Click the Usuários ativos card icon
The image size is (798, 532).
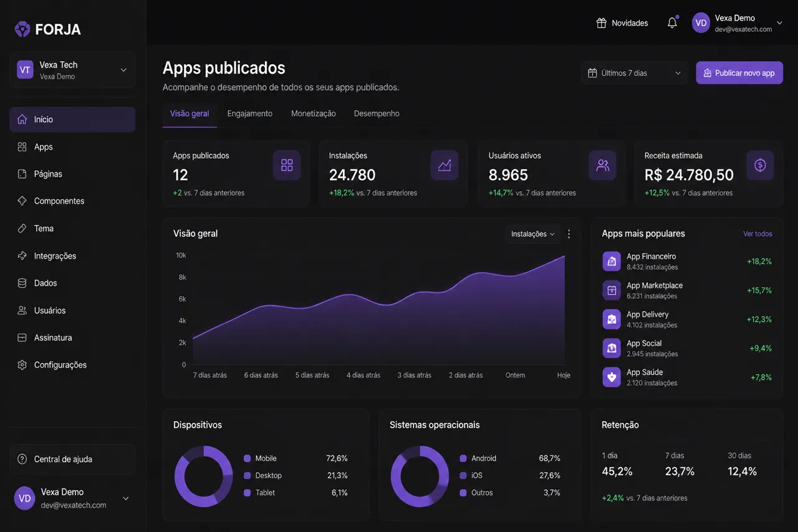coord(603,165)
